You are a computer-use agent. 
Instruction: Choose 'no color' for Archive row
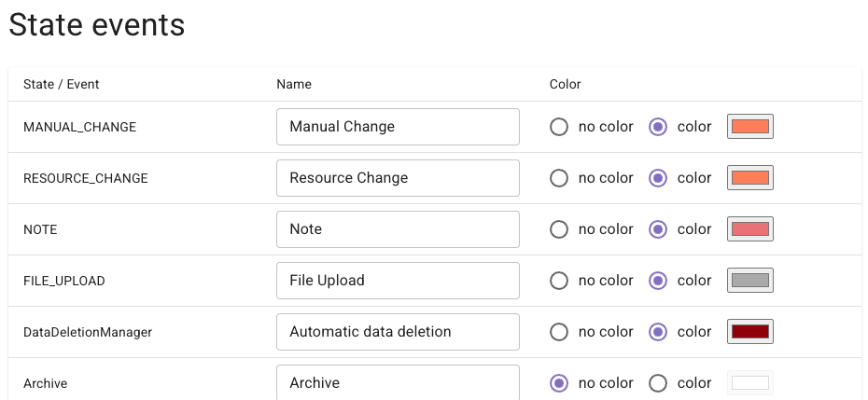point(558,383)
